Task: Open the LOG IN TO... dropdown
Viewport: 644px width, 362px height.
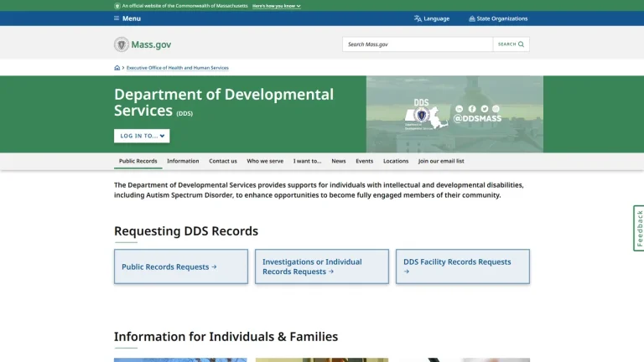Action: pos(142,136)
